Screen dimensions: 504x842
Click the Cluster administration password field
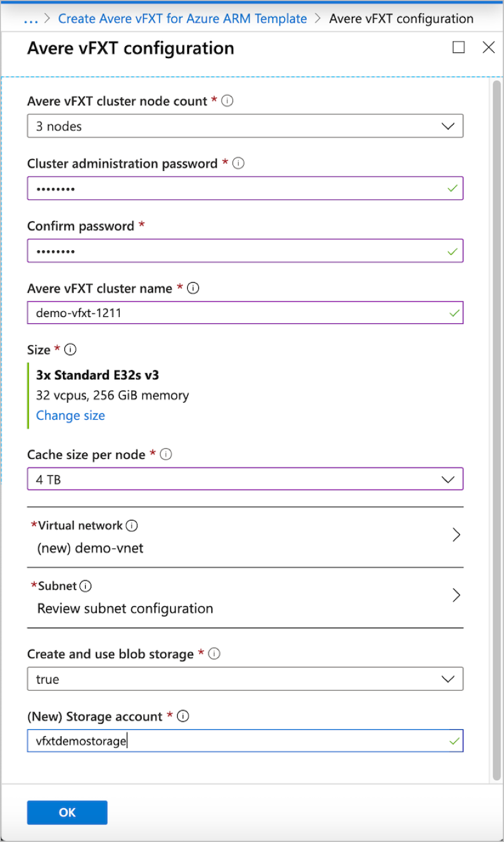pyautogui.click(x=245, y=188)
